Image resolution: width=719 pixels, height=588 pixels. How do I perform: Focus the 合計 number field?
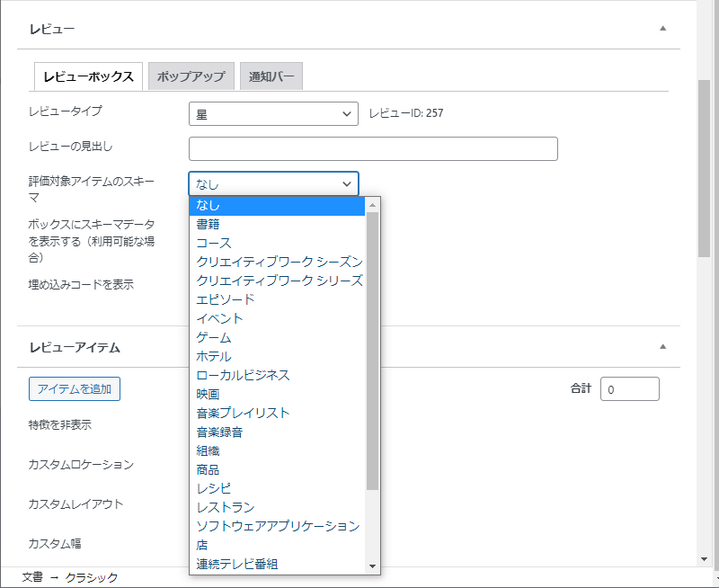630,389
